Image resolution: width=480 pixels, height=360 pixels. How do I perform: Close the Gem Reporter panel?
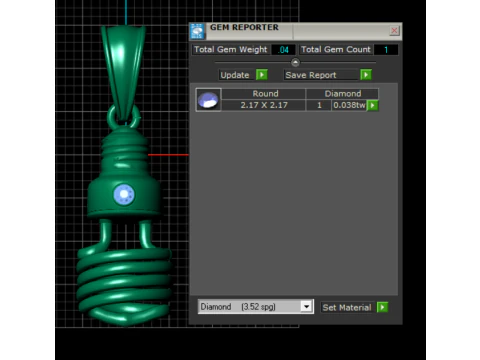[394, 31]
